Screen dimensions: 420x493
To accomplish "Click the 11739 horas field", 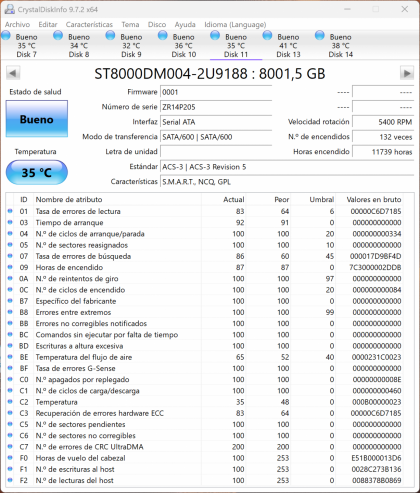I will click(383, 152).
